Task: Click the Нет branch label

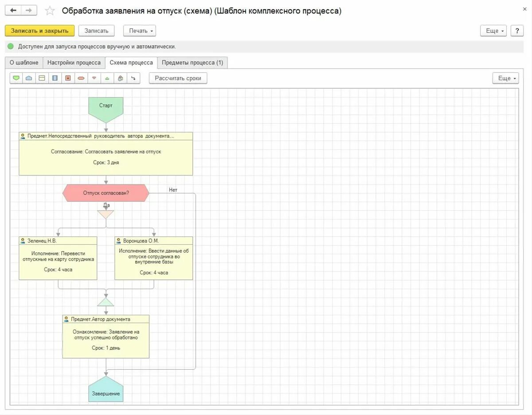Action: (173, 190)
